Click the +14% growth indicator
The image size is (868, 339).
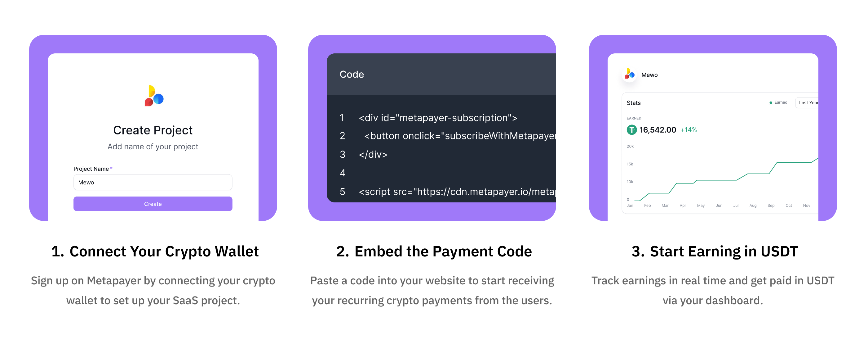click(689, 130)
